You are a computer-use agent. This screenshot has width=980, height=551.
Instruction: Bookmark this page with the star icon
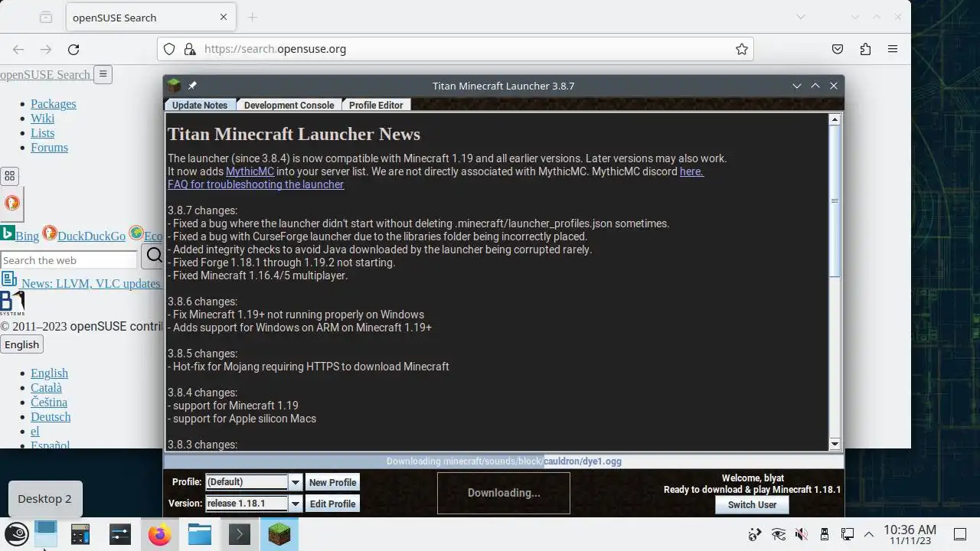(741, 49)
